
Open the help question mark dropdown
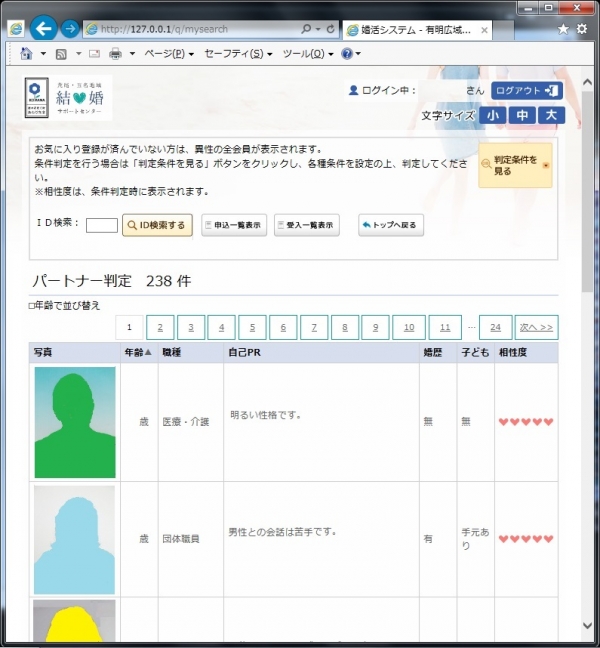pos(349,53)
